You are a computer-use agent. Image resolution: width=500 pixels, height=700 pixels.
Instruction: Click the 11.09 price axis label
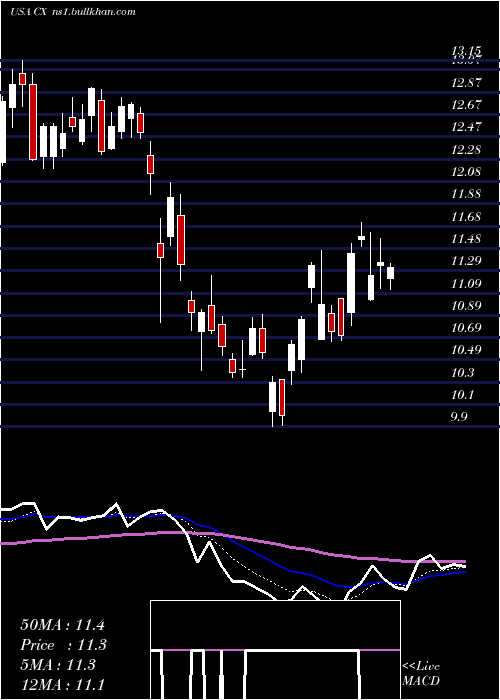[466, 283]
